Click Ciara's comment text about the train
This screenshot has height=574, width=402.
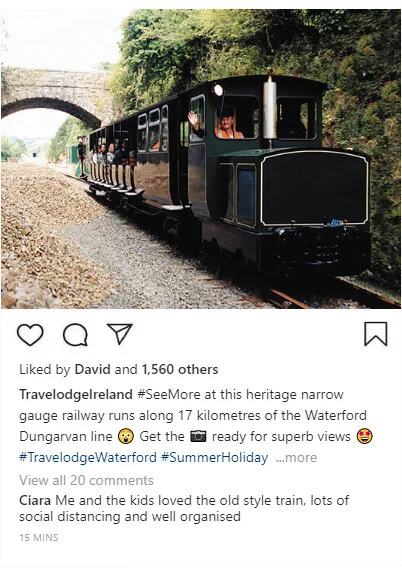184,508
